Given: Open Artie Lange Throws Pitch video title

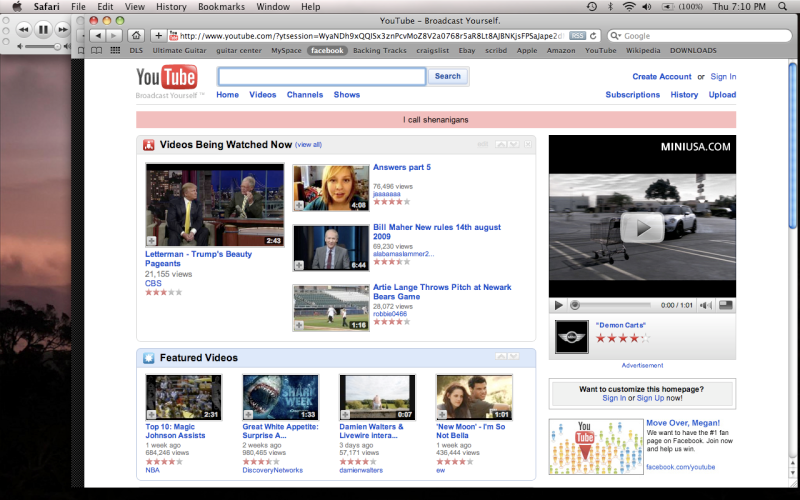Looking at the screenshot, I should 442,292.
